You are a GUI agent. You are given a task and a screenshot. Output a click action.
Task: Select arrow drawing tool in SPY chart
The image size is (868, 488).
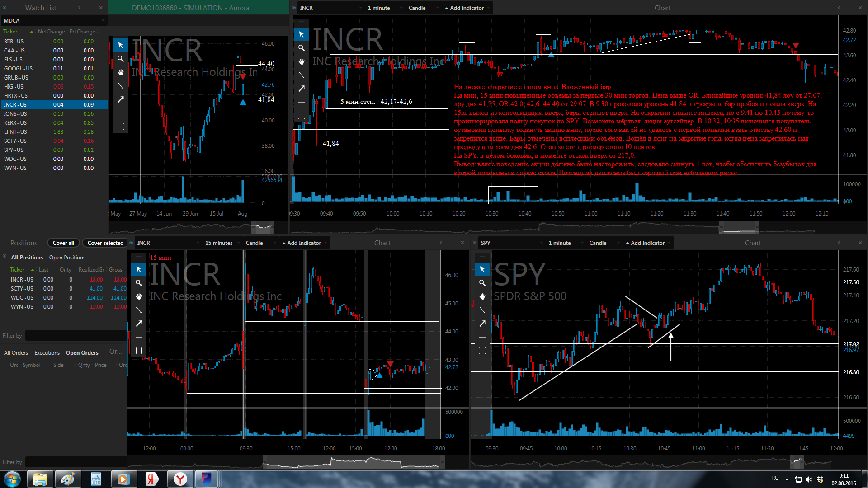coord(482,324)
